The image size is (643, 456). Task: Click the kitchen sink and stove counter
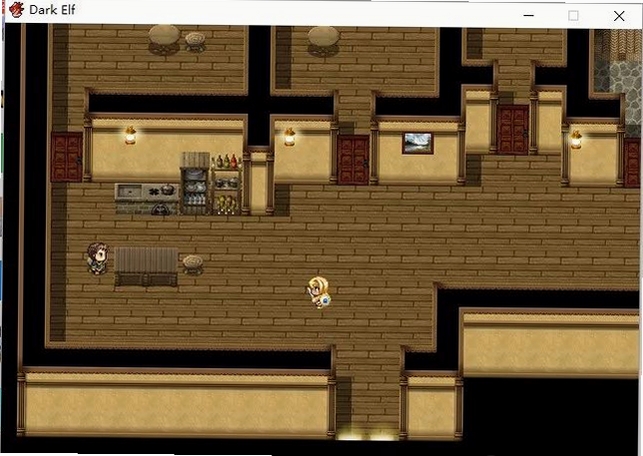[147, 199]
